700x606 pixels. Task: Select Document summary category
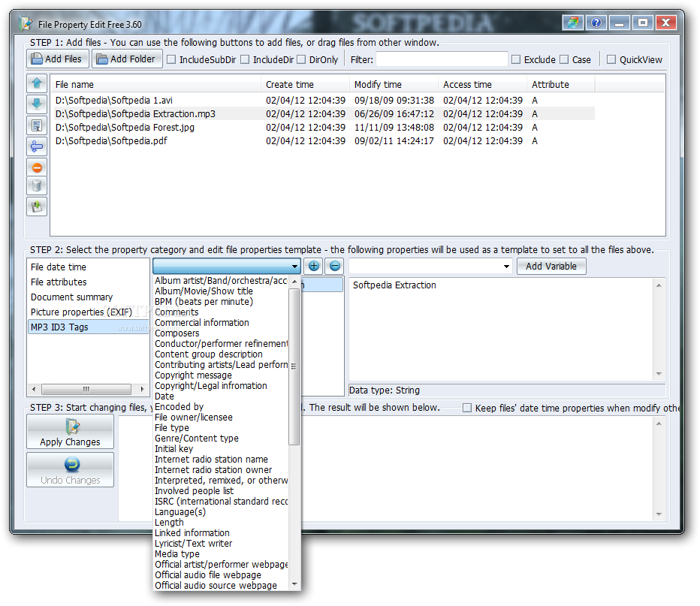[x=87, y=297]
